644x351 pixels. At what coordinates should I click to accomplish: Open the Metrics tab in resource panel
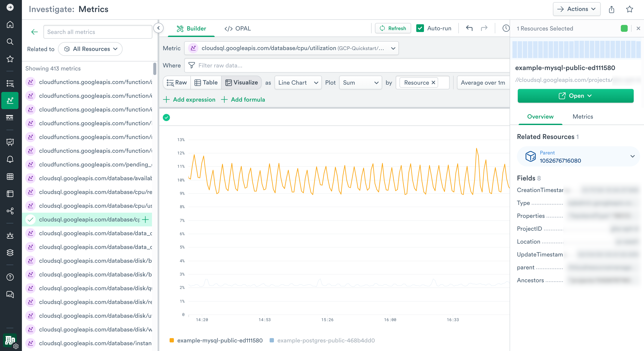pos(583,117)
